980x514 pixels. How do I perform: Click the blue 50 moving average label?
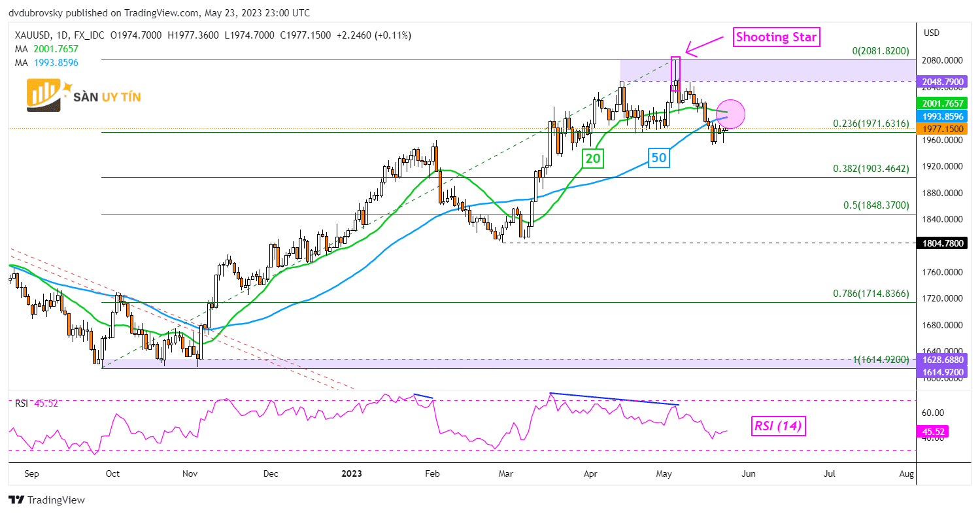(660, 157)
